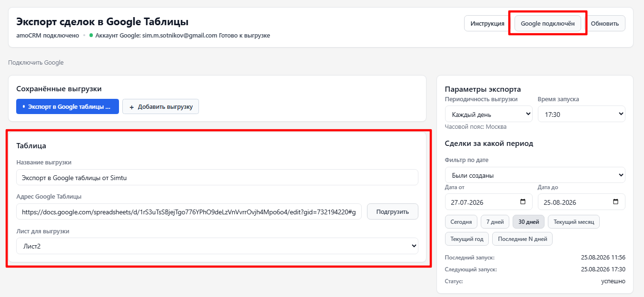Click the Дата от date value 27.07.2026
This screenshot has height=297, width=644.
[x=466, y=202]
